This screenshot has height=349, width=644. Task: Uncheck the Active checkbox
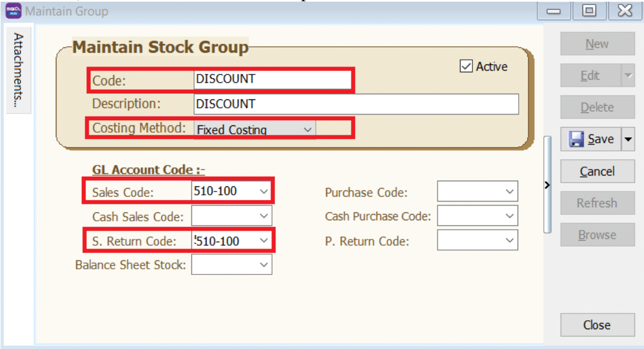[466, 67]
